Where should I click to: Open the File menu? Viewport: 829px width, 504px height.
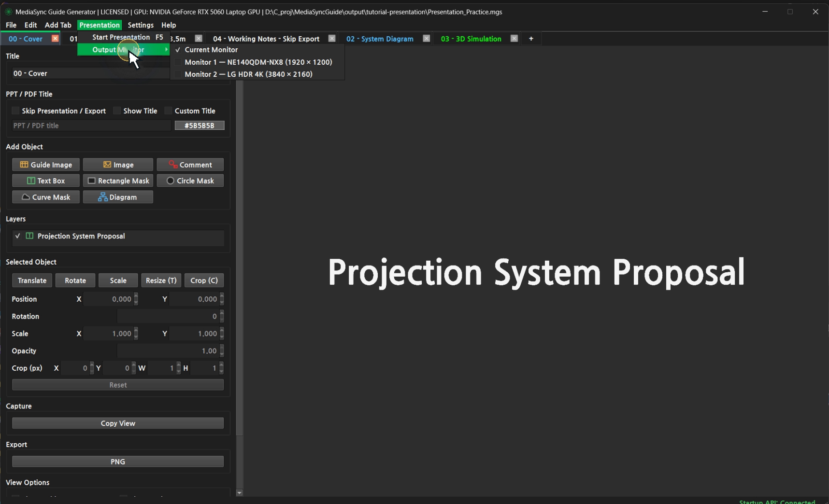(11, 25)
